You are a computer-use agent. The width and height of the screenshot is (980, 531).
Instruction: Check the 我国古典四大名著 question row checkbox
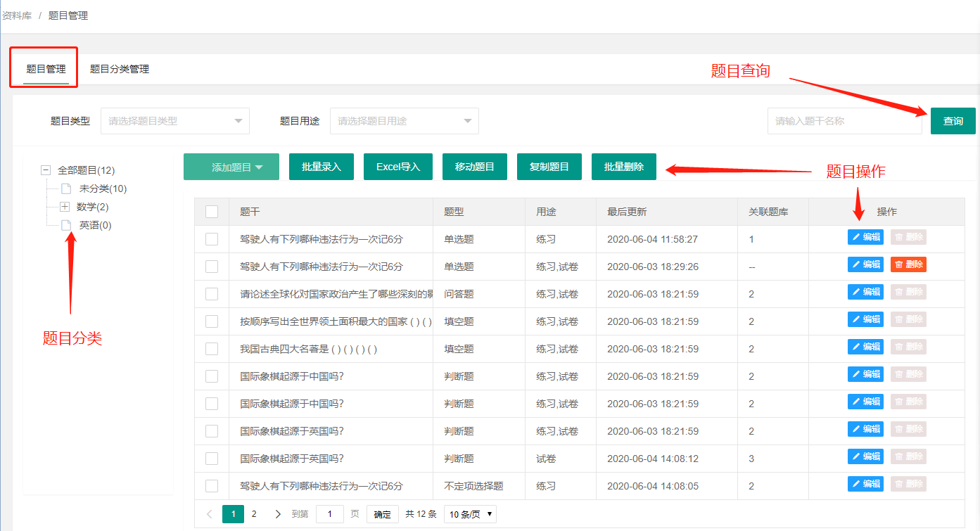coord(212,349)
